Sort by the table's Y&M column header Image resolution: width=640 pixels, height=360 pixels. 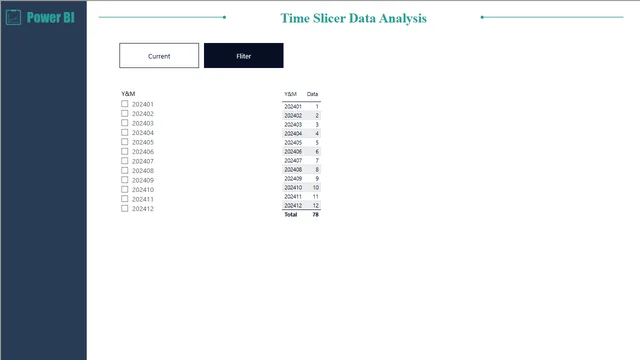point(290,94)
